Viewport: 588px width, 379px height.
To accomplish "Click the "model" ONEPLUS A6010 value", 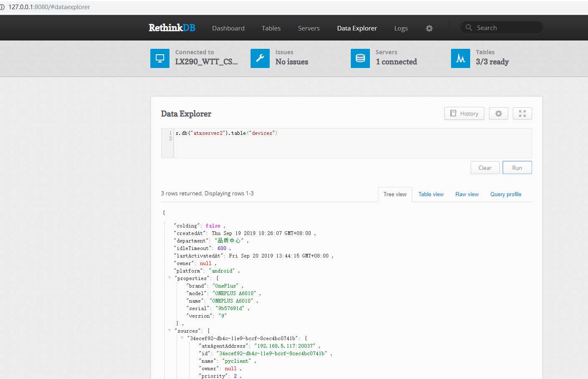I will click(x=234, y=293).
